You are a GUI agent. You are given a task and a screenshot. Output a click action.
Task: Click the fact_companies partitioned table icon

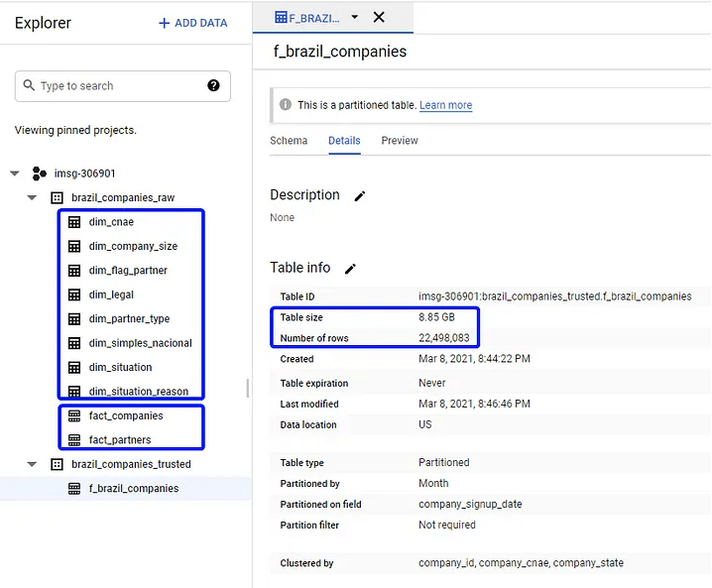tap(73, 416)
